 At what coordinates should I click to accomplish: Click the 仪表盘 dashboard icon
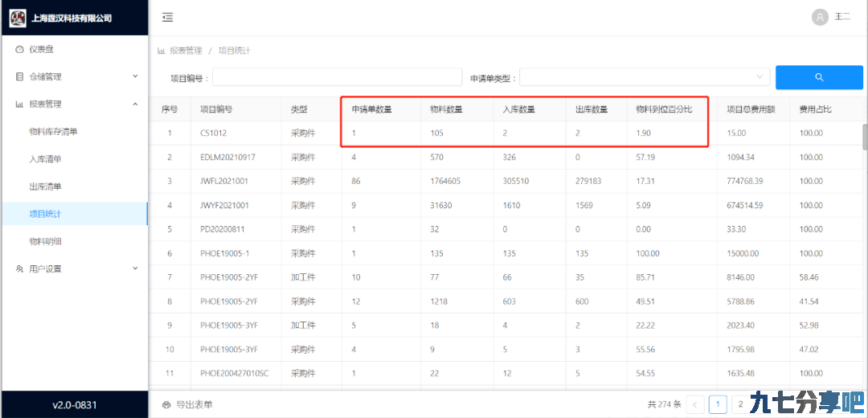19,49
